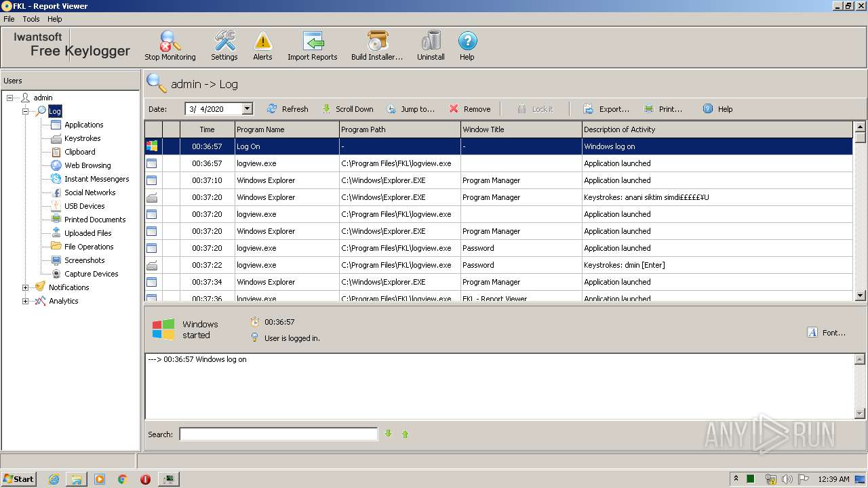Click in the Search input field

click(x=278, y=434)
